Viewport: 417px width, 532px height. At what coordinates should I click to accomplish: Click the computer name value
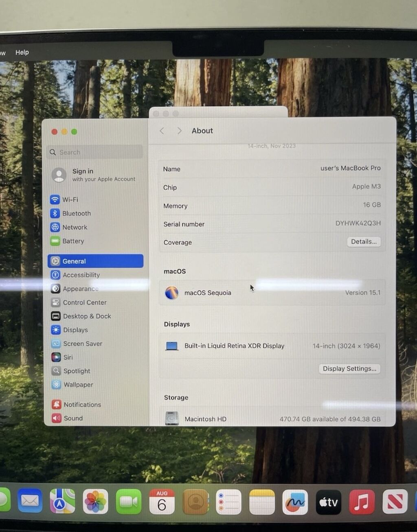click(351, 168)
